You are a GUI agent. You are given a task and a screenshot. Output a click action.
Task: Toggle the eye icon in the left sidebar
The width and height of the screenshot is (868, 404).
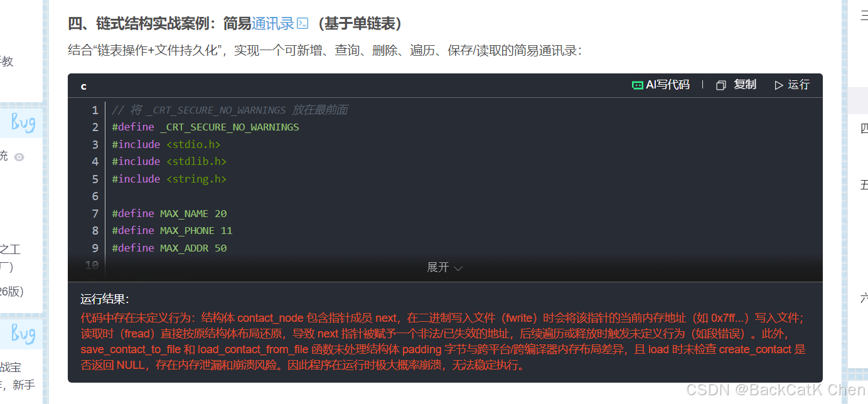point(18,156)
